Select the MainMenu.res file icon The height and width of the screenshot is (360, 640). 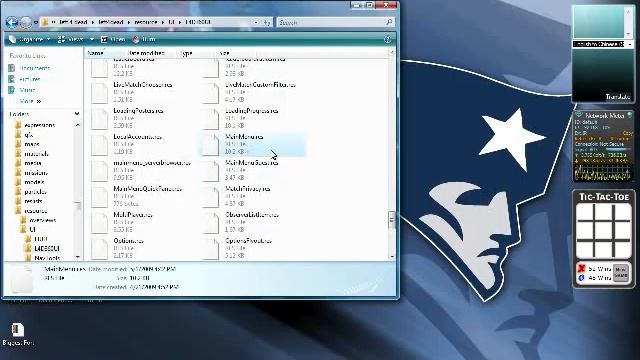pos(210,145)
